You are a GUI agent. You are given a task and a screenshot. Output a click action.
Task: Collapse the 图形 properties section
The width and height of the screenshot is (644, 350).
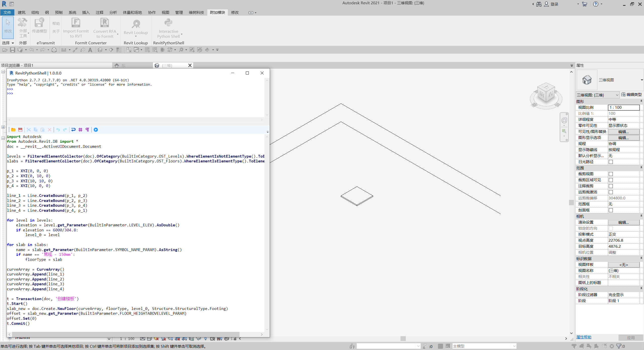point(641,101)
